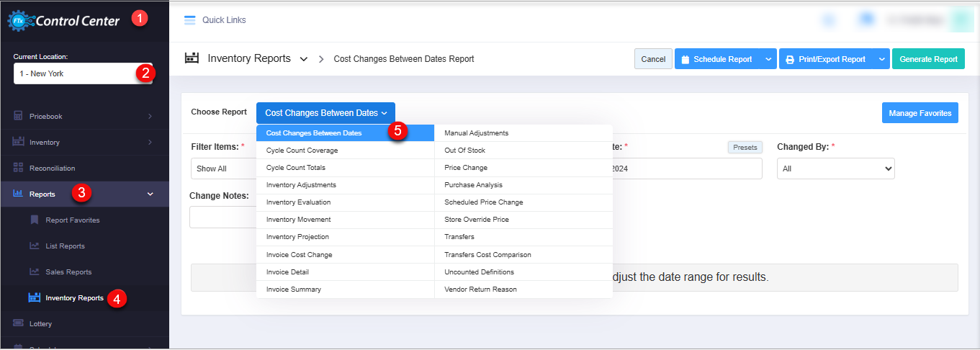This screenshot has width=980, height=350.
Task: Click the Lottery icon in sidebar
Action: 19,323
